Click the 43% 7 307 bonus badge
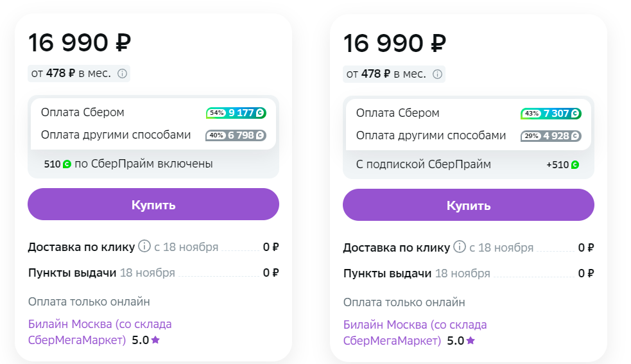631x364 pixels. click(x=551, y=114)
